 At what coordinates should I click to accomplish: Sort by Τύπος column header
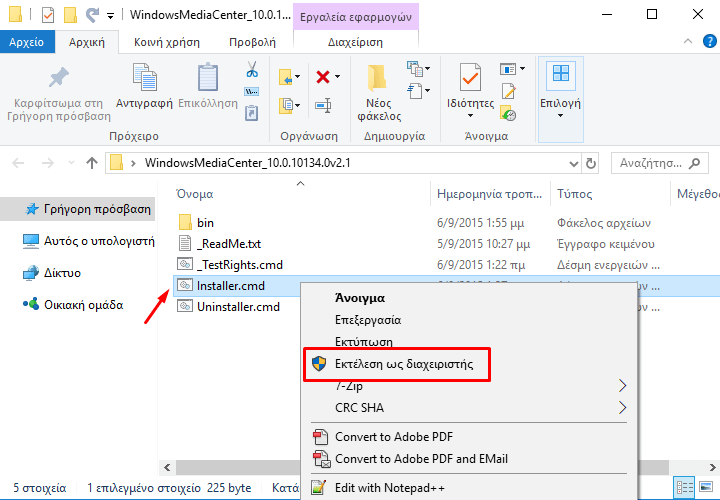click(610, 194)
